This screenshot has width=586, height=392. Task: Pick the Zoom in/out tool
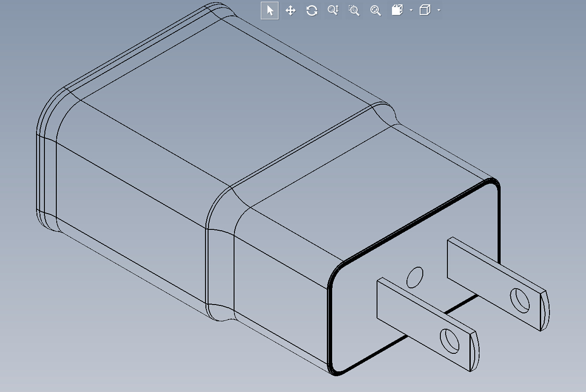click(333, 11)
